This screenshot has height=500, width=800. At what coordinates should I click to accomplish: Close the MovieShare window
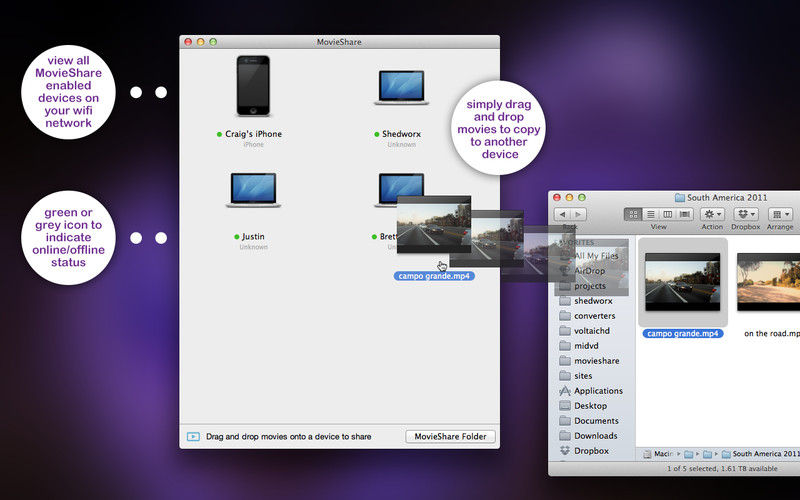pyautogui.click(x=188, y=42)
